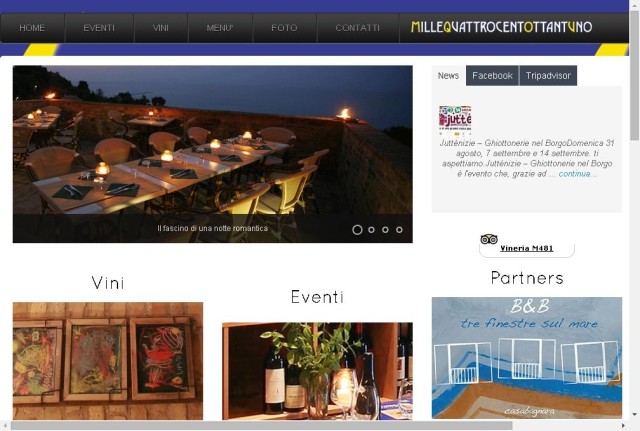Image resolution: width=640 pixels, height=431 pixels.
Task: Open the B&B tre finestre sul mare banner
Action: pos(527,358)
